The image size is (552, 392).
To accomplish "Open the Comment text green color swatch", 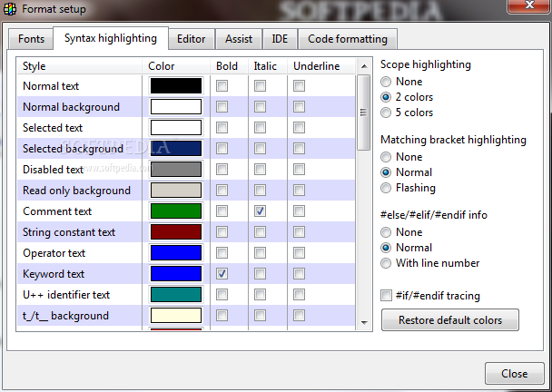I will tap(176, 211).
